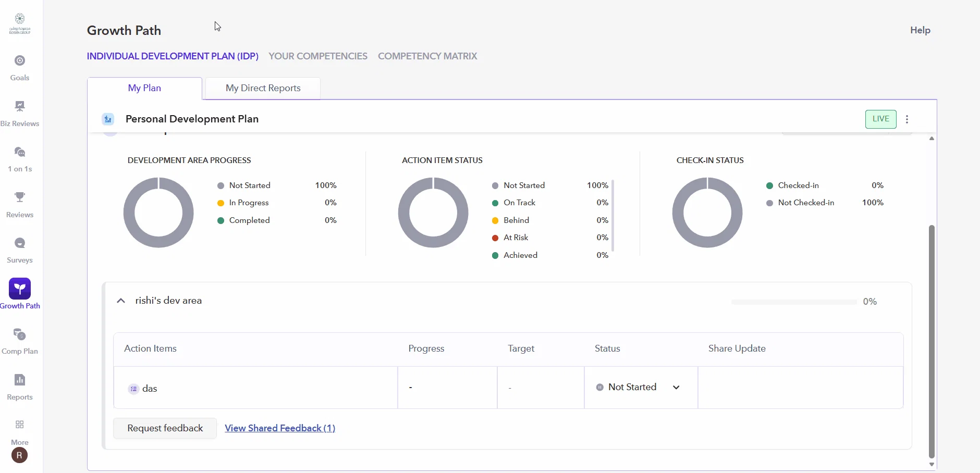
Task: Click the Status column header
Action: point(607,348)
